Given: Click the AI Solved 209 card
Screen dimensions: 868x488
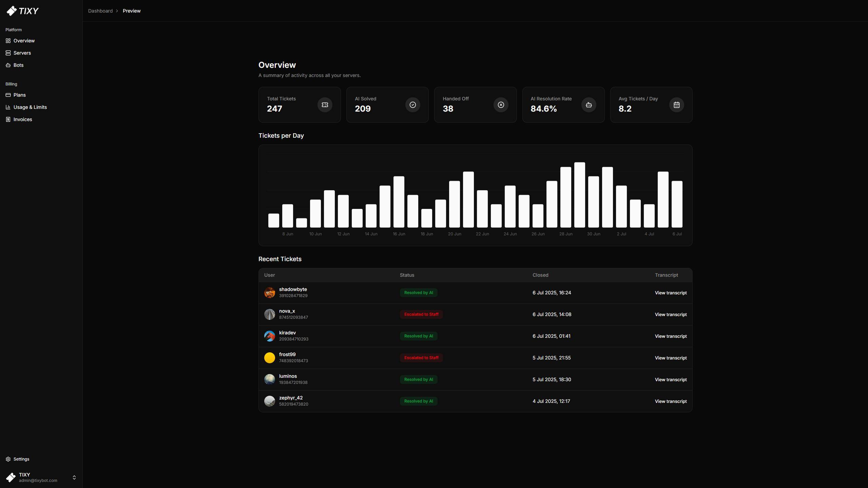Looking at the screenshot, I should (387, 105).
